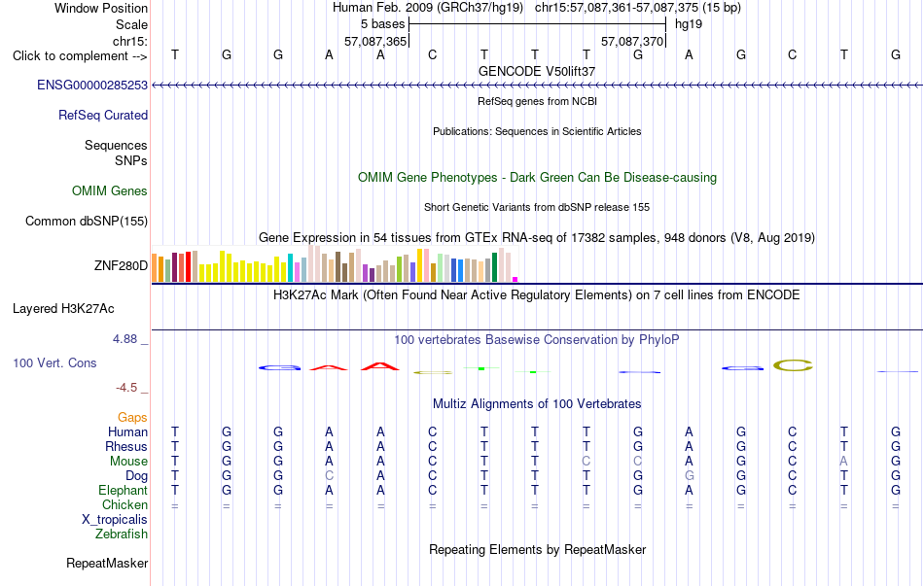The height and width of the screenshot is (586, 924).
Task: Select the Zebrafish alignment species label
Action: (122, 534)
